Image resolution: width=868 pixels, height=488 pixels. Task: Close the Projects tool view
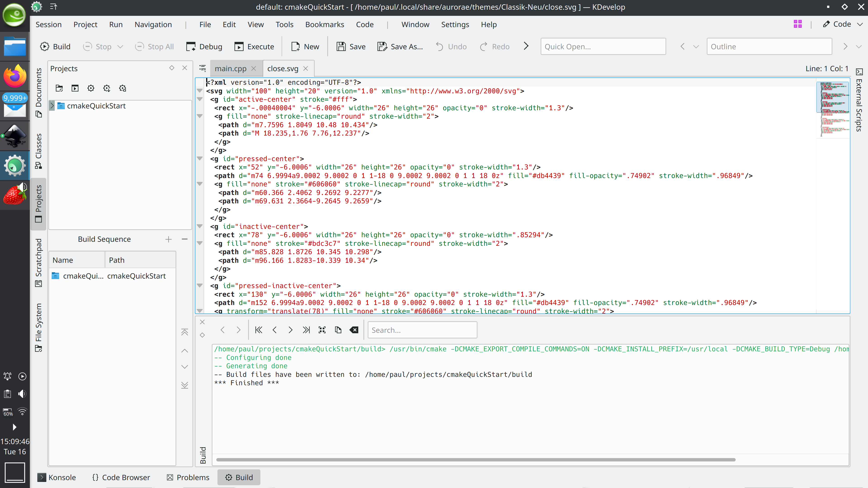coord(185,68)
